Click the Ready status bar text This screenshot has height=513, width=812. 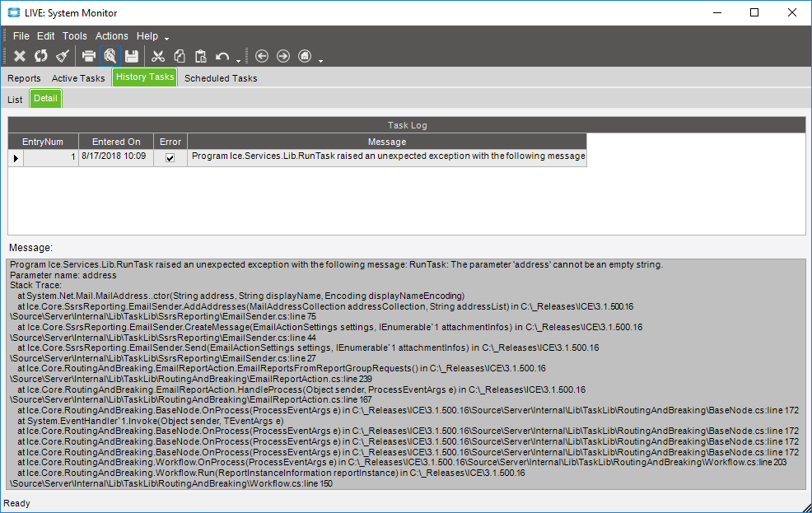[16, 503]
